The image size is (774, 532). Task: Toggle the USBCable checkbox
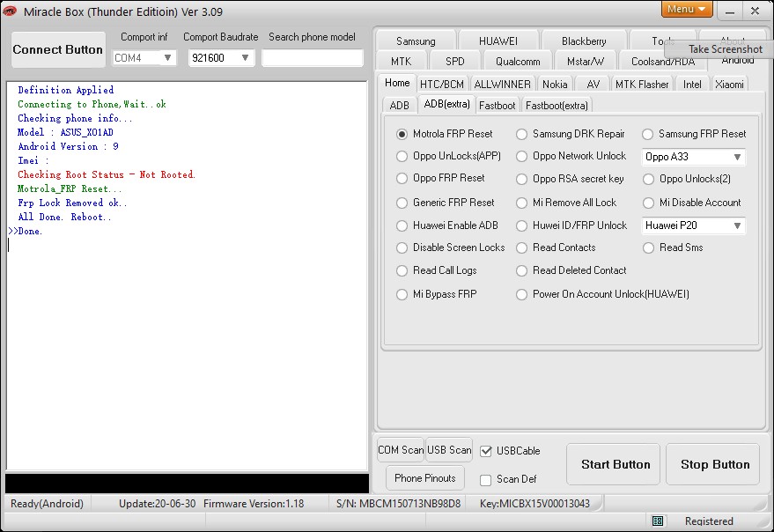pyautogui.click(x=486, y=451)
